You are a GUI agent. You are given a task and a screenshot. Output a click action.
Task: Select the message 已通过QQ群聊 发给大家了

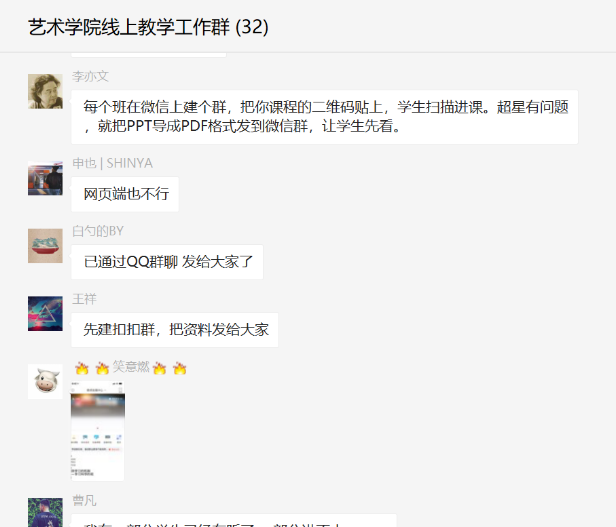tap(167, 262)
